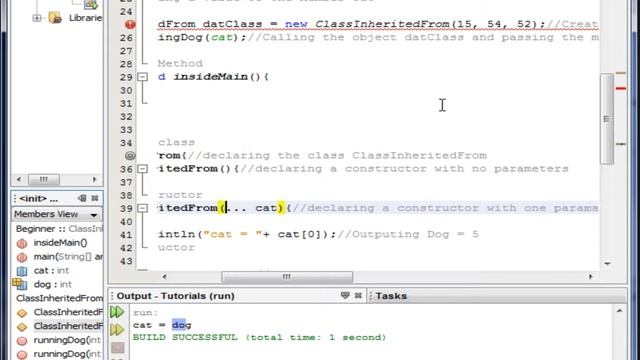The height and width of the screenshot is (360, 640).
Task: Click the editor vertical scrollbar thumb
Action: [607, 118]
